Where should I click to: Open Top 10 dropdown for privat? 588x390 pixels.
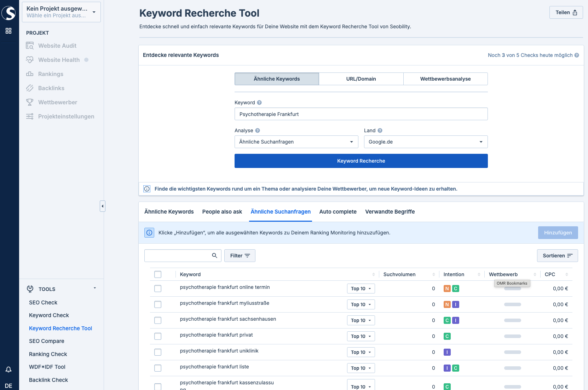(x=361, y=336)
